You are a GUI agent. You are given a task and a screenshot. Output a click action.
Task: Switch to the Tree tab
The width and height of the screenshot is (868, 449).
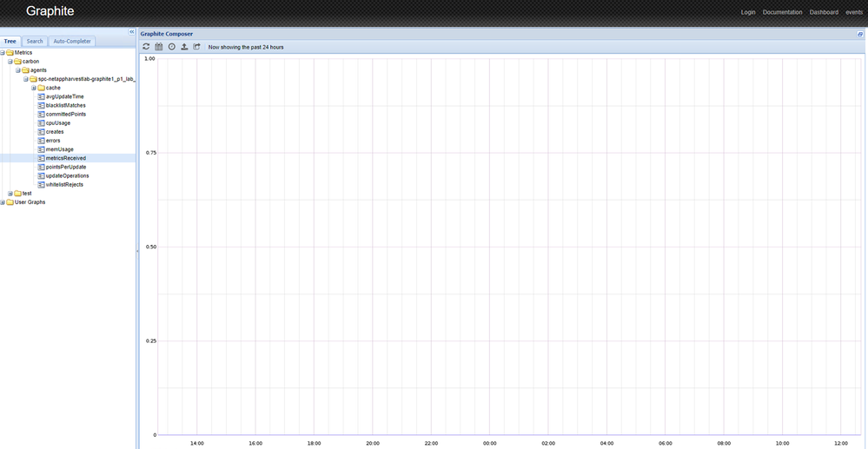point(10,42)
